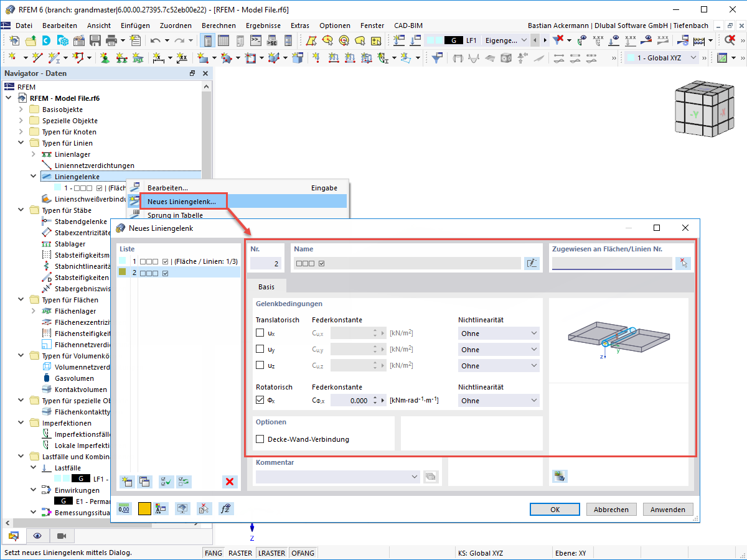Click the print toolbar icon

[x=111, y=40]
